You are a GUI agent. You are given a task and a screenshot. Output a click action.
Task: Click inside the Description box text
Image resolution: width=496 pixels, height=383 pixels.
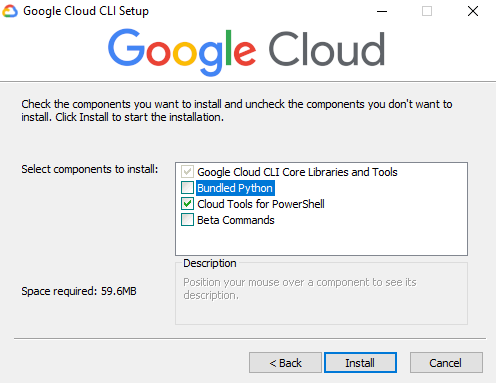[299, 289]
